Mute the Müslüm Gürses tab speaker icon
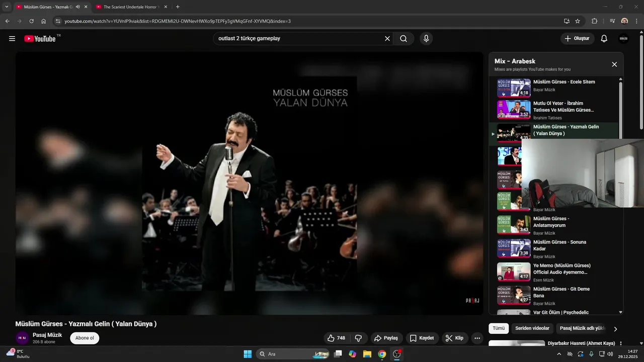 coord(78,7)
